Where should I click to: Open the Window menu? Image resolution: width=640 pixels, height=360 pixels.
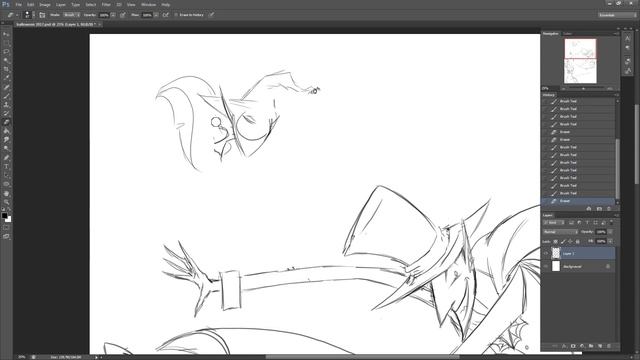(x=148, y=4)
